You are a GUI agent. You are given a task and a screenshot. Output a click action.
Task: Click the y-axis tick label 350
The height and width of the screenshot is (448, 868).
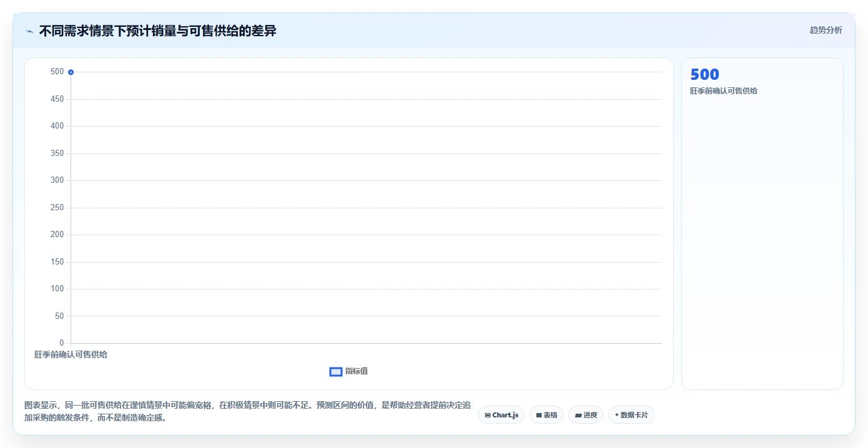click(57, 153)
